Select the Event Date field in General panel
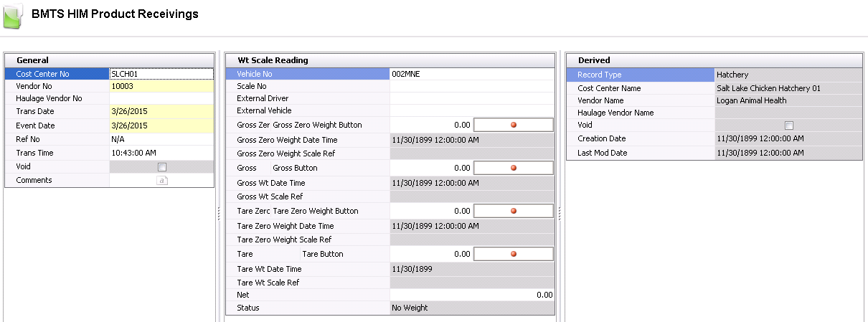The image size is (868, 322). pyautogui.click(x=161, y=126)
